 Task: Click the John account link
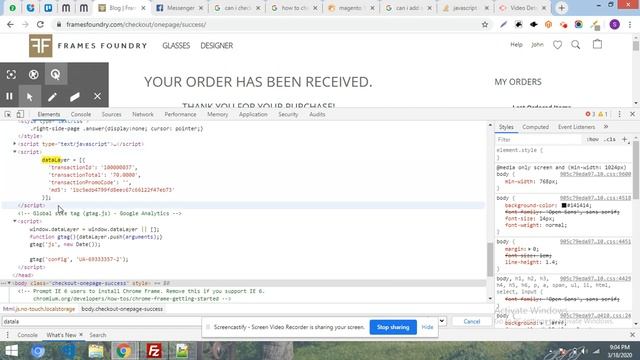[x=538, y=44]
